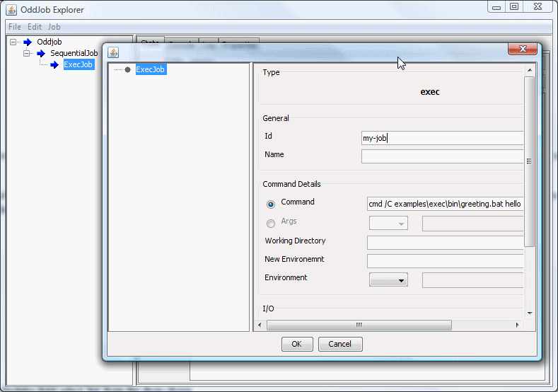Image resolution: width=558 pixels, height=392 pixels.
Task: Open the Environment dropdown
Action: click(388, 280)
